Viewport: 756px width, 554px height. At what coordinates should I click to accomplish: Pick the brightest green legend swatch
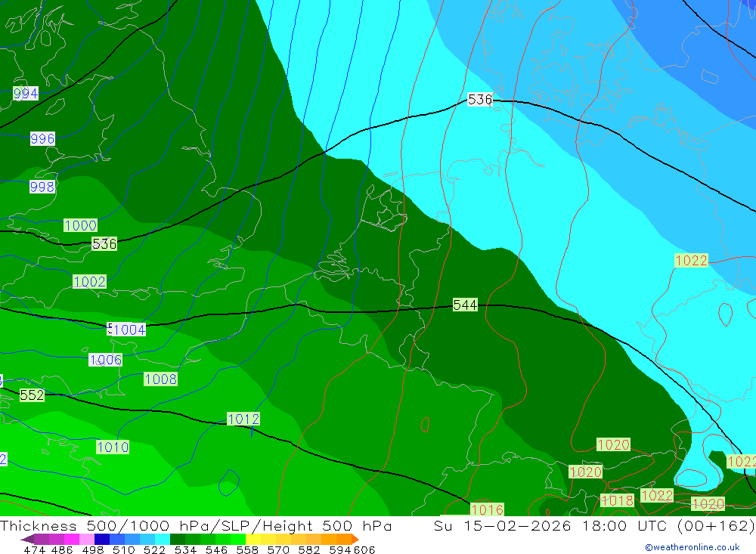point(238,539)
